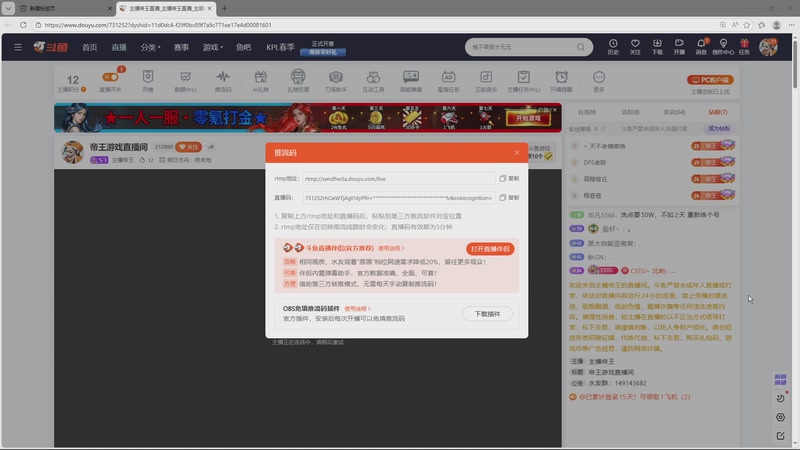800x450 pixels.
Task: Open the 开播提醒 alarm icon
Action: 561,81
